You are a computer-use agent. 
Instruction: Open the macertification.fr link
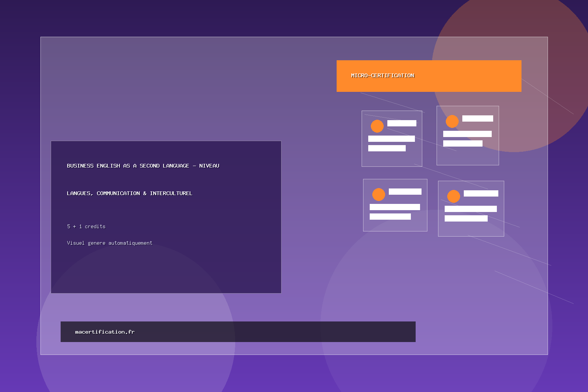click(105, 332)
